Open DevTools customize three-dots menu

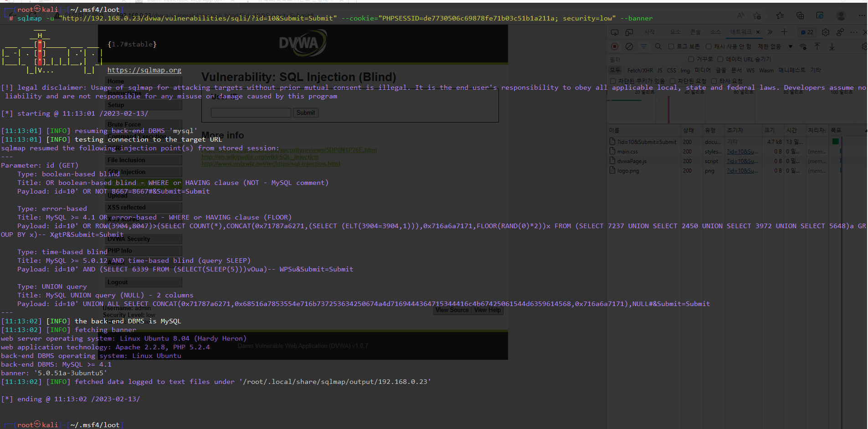854,32
